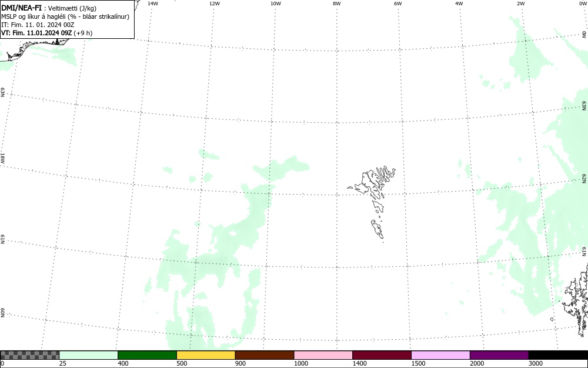Click the 2W longitude label

pyautogui.click(x=520, y=4)
